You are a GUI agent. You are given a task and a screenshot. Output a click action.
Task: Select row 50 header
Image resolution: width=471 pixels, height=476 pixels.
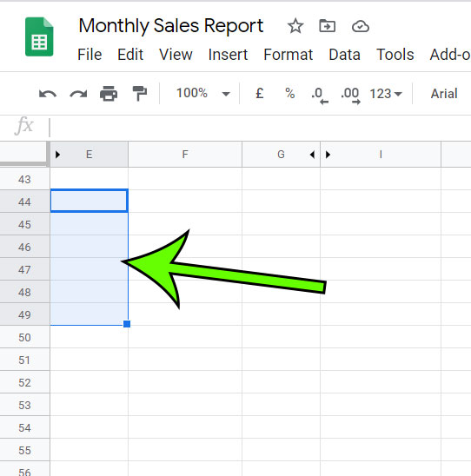pyautogui.click(x=24, y=337)
